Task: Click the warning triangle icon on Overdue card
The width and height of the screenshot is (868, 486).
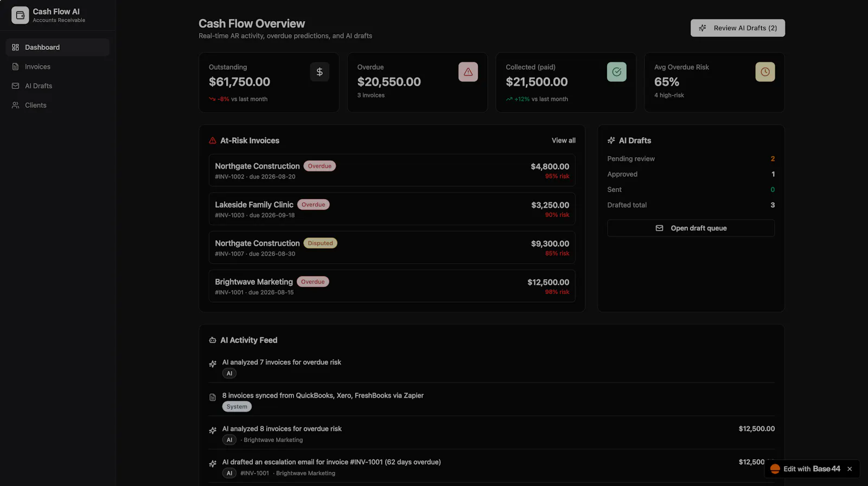Action: 468,72
